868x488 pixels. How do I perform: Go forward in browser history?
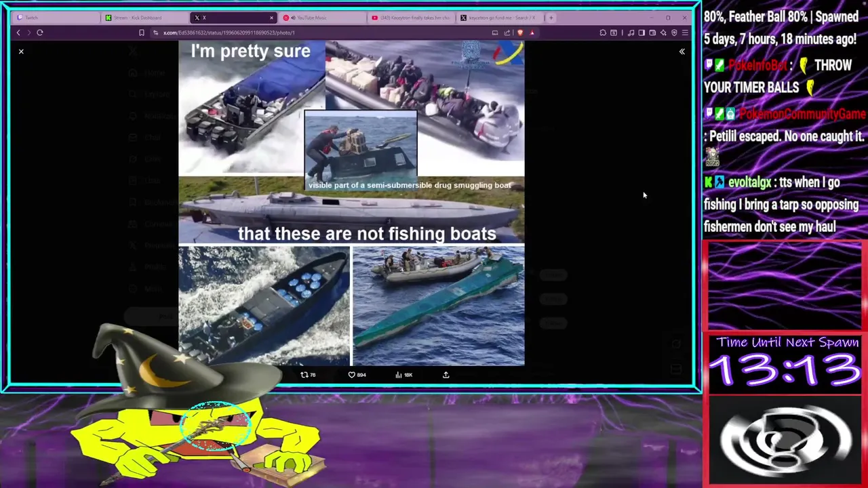pos(28,33)
